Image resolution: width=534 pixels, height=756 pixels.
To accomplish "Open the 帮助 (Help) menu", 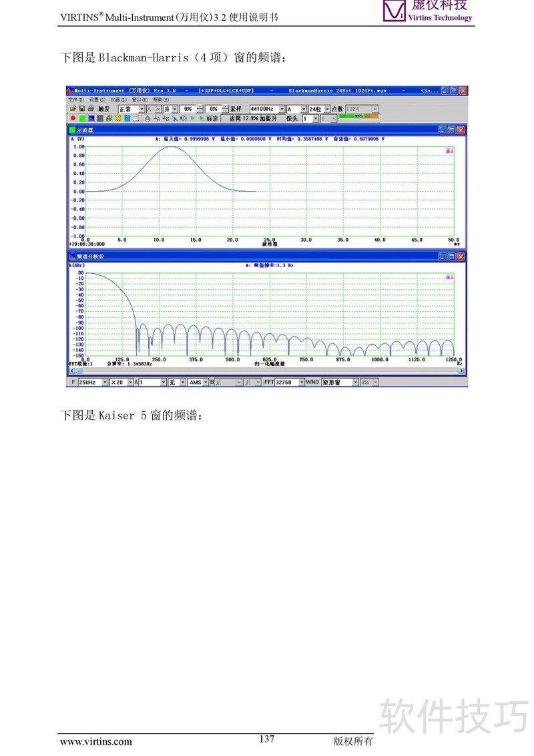I will coord(158,100).
